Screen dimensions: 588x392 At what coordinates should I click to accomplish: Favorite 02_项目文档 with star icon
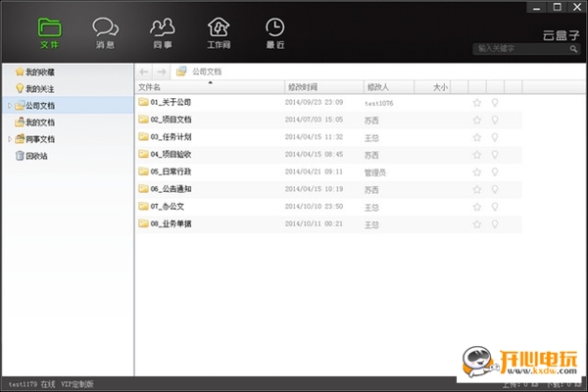click(x=477, y=120)
